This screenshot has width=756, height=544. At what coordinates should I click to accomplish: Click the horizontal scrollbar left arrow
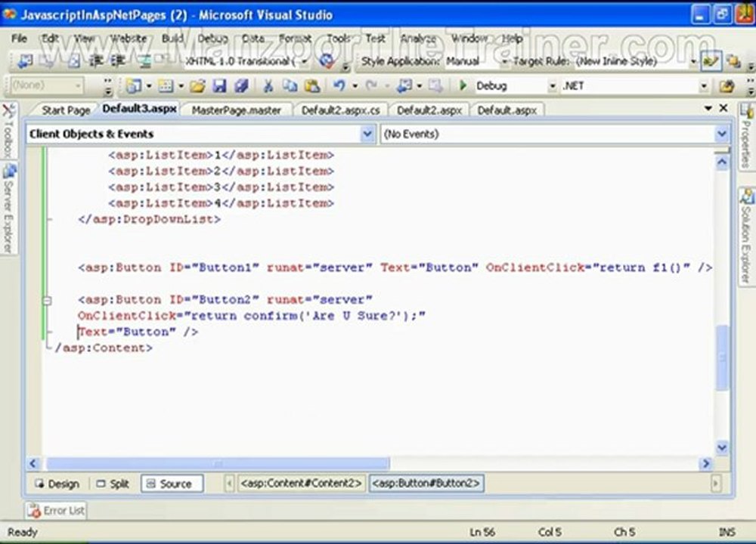pyautogui.click(x=33, y=463)
